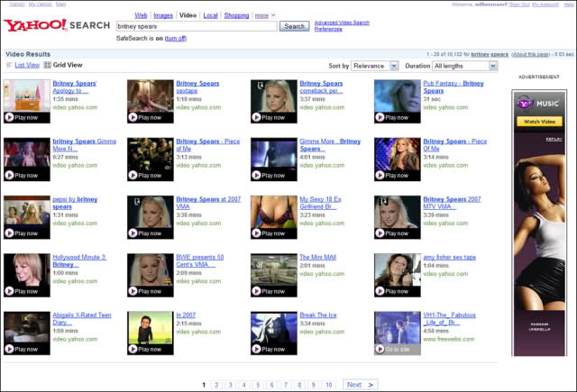The width and height of the screenshot is (577, 392).
Task: Expand the more search categories arrow
Action: click(273, 15)
